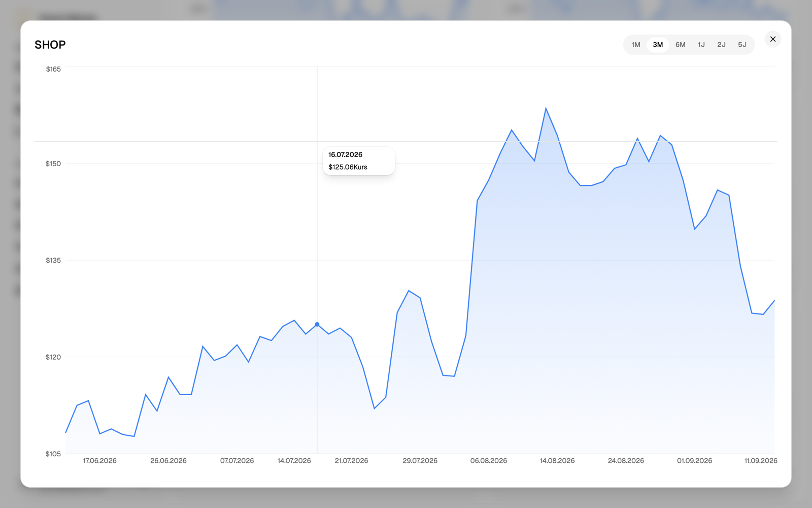Click the SHOP ticker title

(x=50, y=45)
